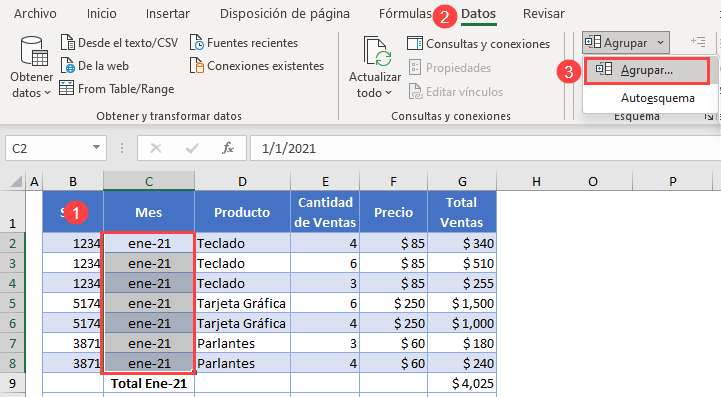Click the formula bar with 1/1/2021
This screenshot has height=397, width=721.
tap(485, 148)
